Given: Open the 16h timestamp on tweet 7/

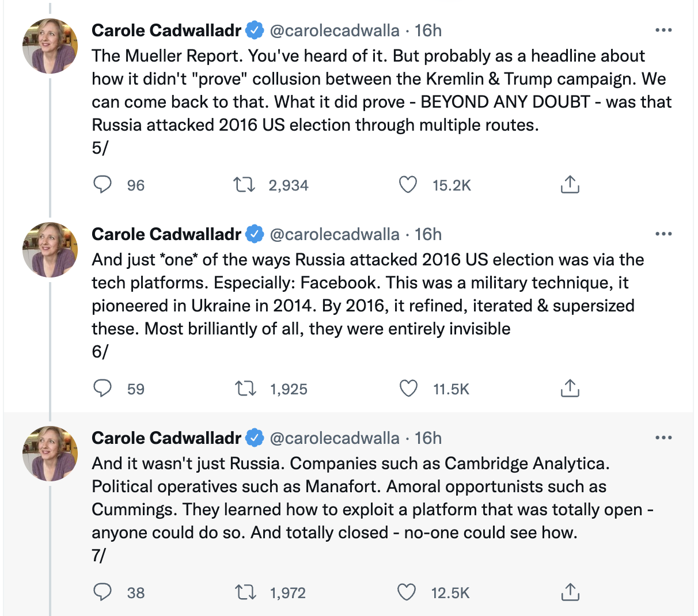Looking at the screenshot, I should click(428, 438).
